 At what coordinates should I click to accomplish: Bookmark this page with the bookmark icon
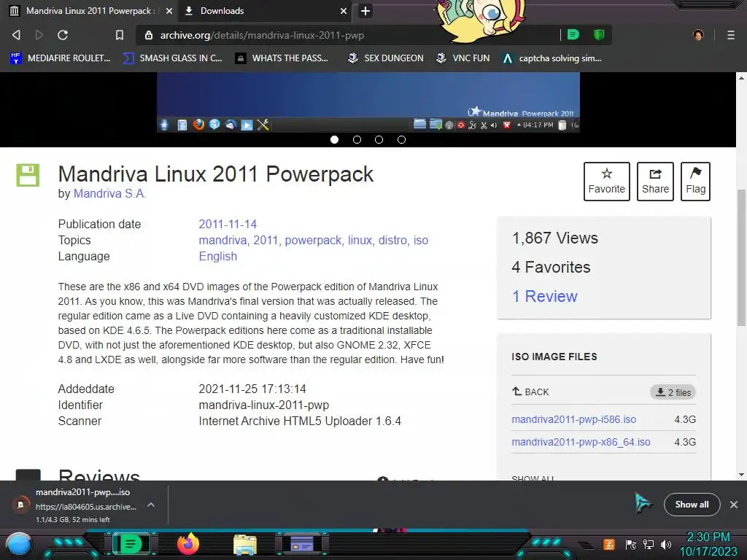[x=120, y=35]
